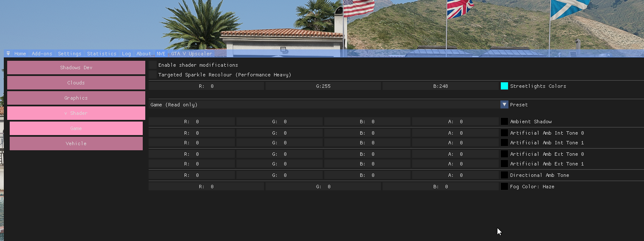Toggle Targeted Sparkle Recolour checkbox
644x241 pixels.
152,75
